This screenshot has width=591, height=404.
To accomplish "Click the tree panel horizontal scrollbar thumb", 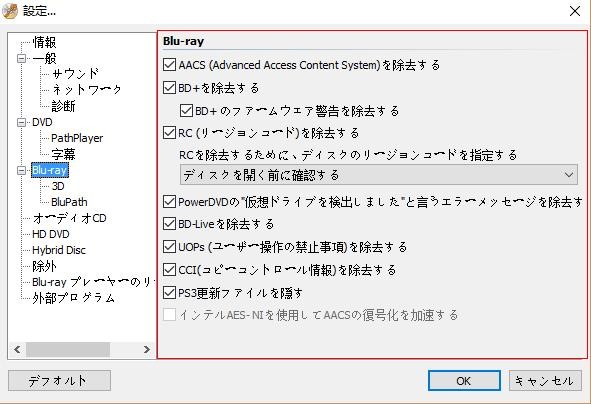I will coord(68,349).
